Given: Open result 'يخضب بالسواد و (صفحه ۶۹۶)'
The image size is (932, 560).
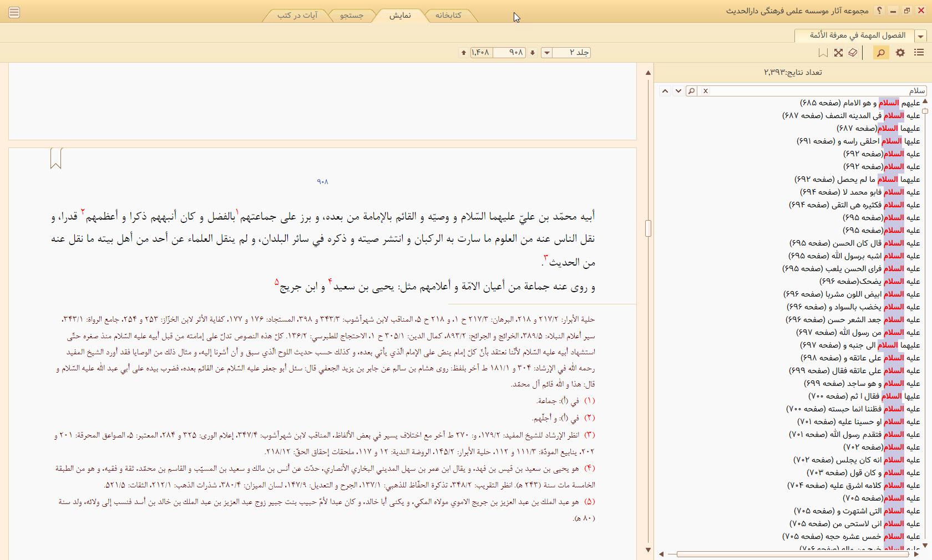Looking at the screenshot, I should [853, 307].
